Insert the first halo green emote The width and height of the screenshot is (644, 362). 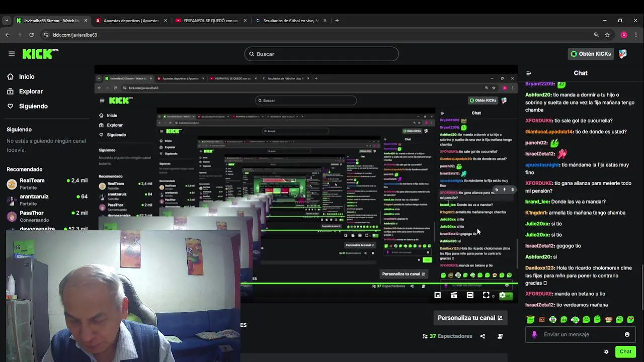coord(530,319)
